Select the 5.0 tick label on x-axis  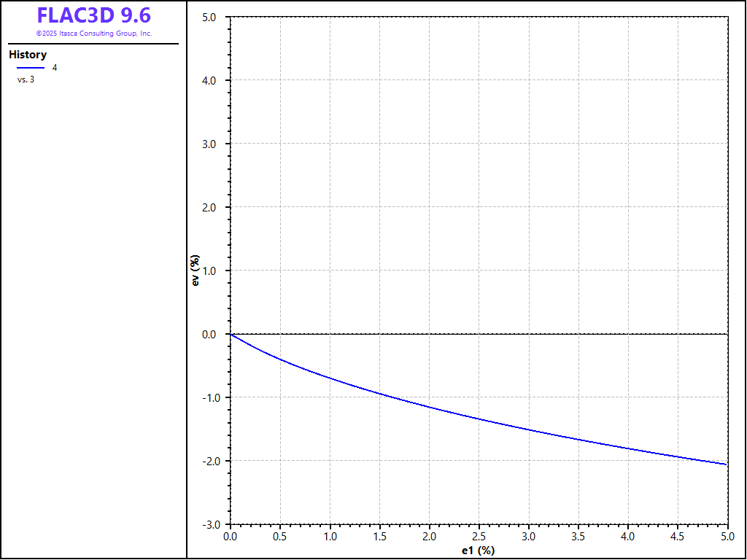coord(727,537)
